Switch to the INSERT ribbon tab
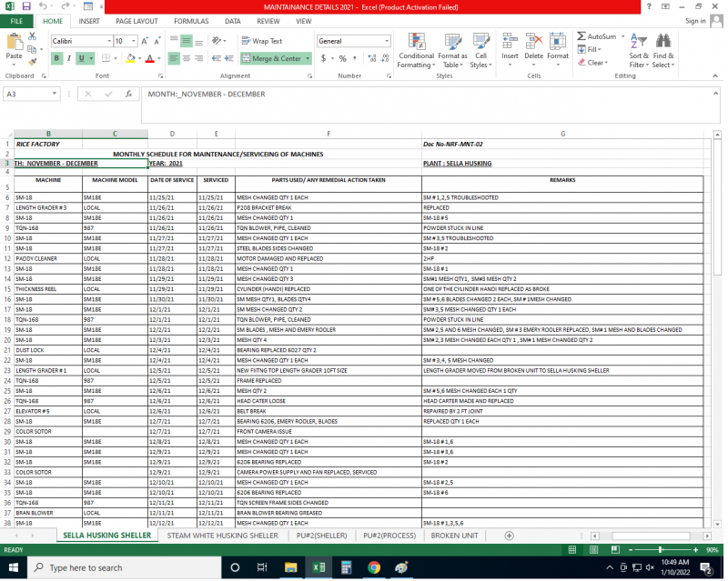Viewport: 728px width, 581px height. 89,21
